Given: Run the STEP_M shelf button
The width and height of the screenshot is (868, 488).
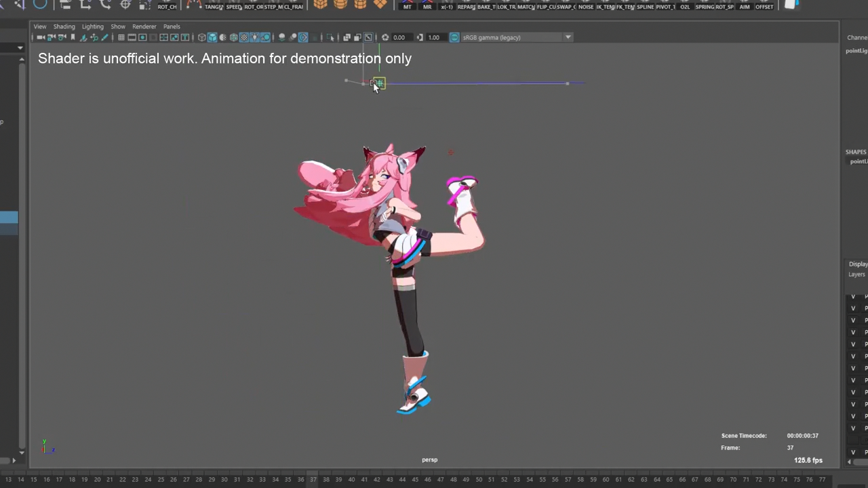Looking at the screenshot, I should (x=274, y=5).
